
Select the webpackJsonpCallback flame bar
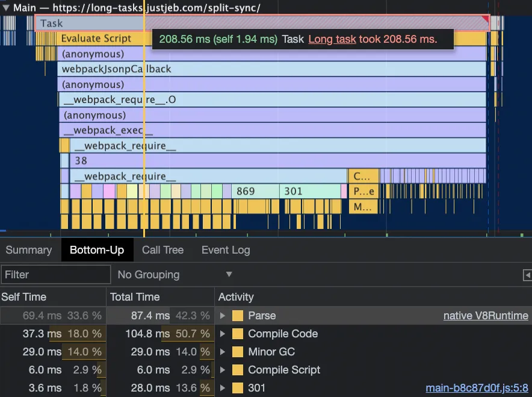pos(271,69)
